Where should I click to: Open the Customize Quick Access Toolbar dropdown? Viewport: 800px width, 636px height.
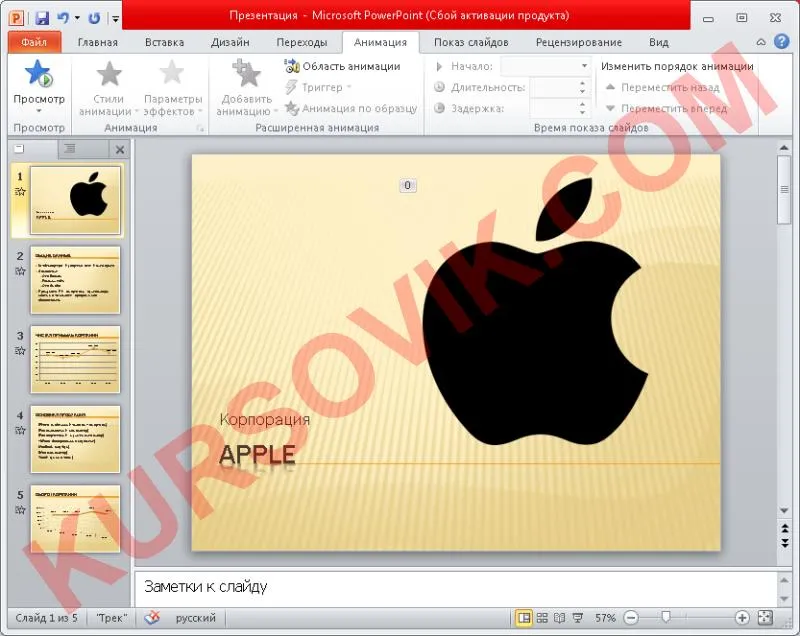point(116,19)
